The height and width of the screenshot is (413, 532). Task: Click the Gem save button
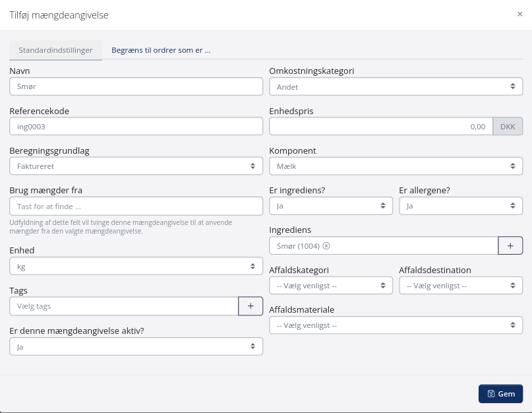(500, 394)
